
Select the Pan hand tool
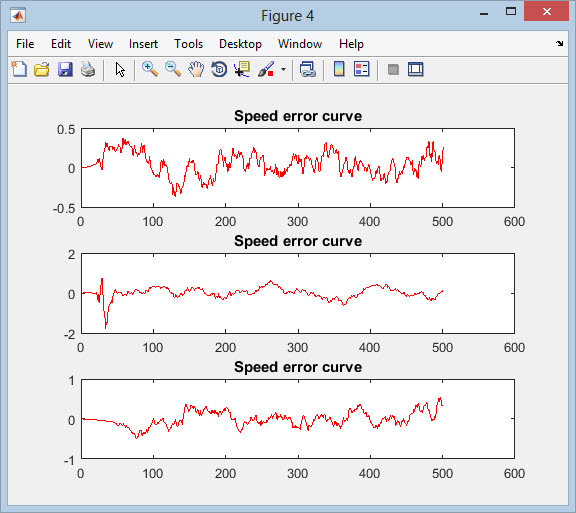[x=196, y=69]
